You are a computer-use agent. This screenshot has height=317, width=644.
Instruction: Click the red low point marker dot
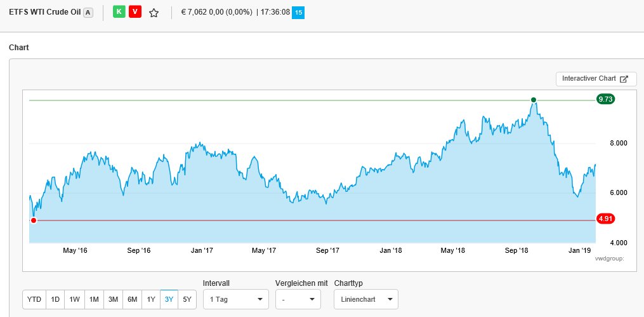[34, 220]
